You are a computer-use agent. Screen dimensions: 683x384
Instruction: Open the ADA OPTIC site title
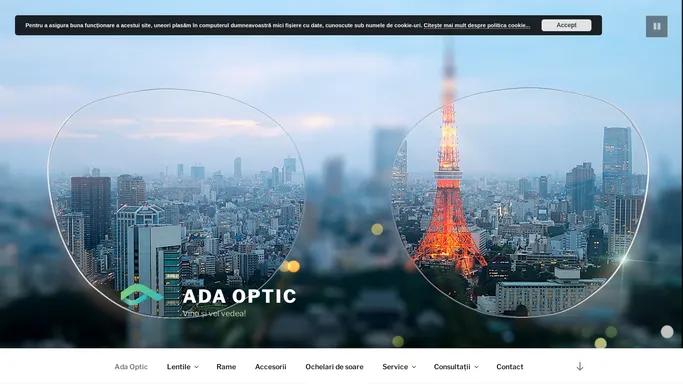click(239, 296)
